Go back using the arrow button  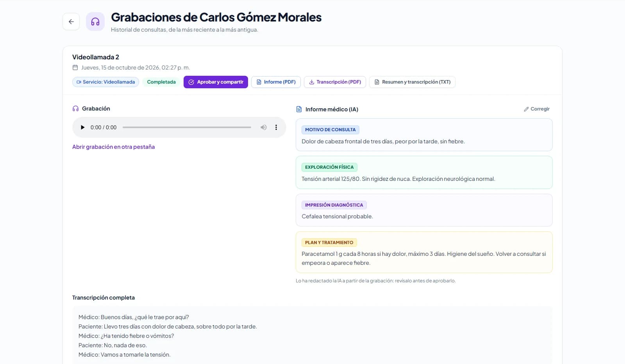coord(71,21)
